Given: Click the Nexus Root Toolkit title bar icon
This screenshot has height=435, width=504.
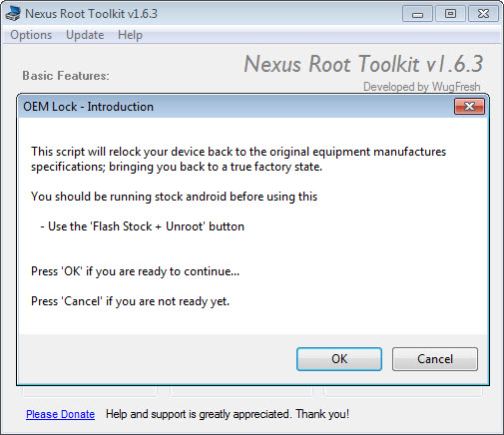Looking at the screenshot, I should coord(13,14).
